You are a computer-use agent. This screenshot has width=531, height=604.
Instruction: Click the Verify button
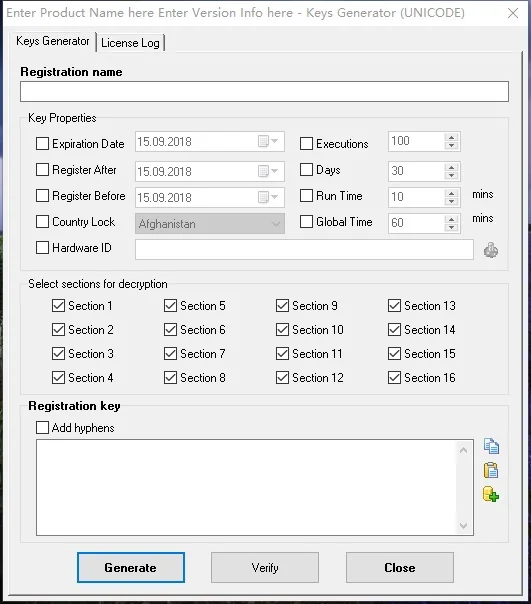(x=265, y=567)
